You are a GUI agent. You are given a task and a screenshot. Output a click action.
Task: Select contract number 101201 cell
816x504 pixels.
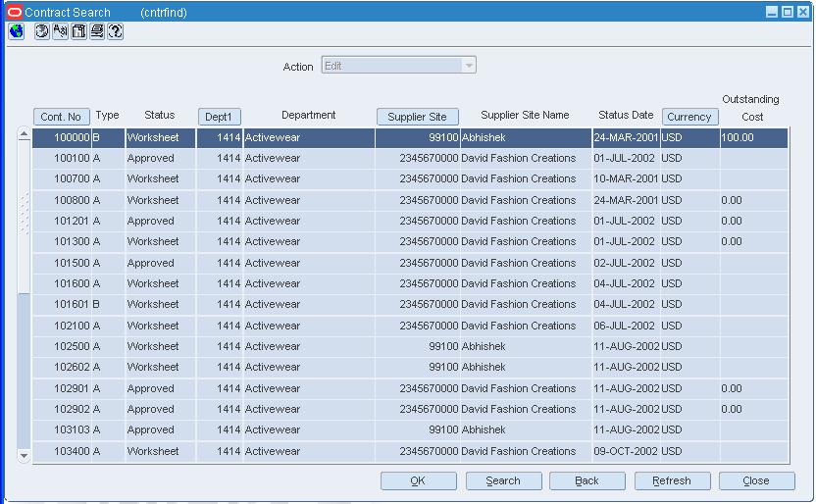[x=62, y=221]
